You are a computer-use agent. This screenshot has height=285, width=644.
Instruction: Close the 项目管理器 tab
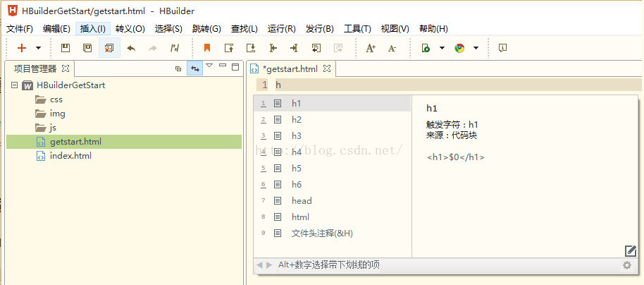(x=66, y=68)
